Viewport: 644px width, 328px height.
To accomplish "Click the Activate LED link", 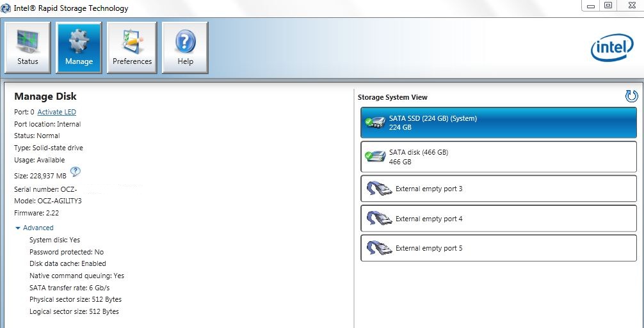I will [57, 112].
